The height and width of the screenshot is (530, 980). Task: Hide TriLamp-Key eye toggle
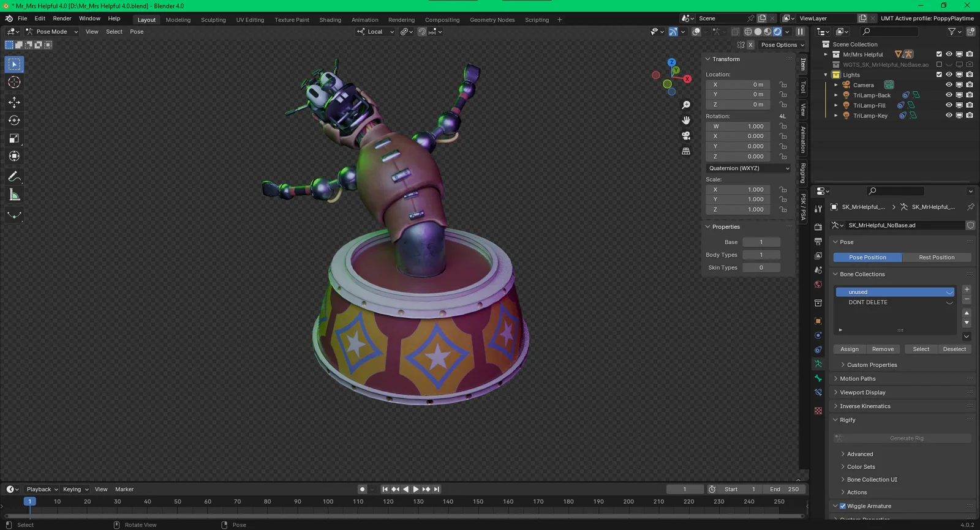click(x=949, y=115)
